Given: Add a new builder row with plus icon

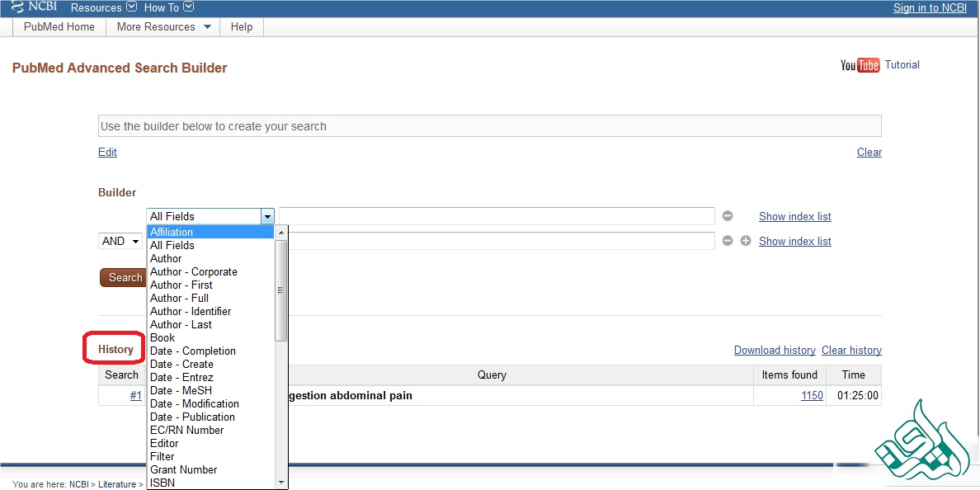Looking at the screenshot, I should 746,241.
